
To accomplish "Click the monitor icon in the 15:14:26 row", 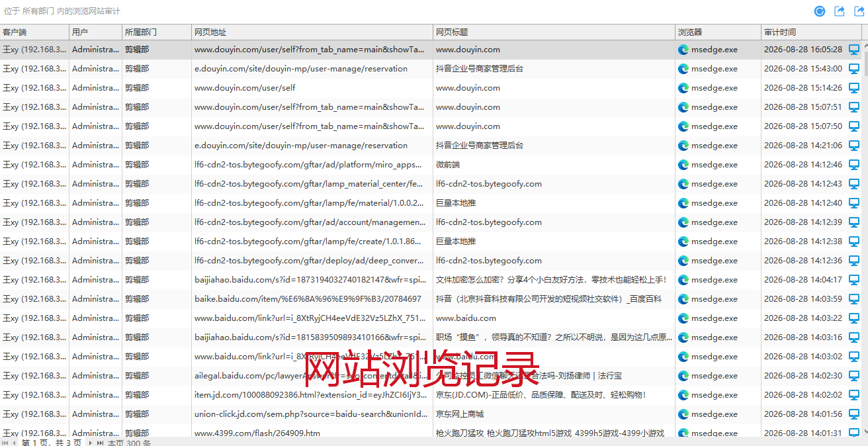I will pos(854,88).
